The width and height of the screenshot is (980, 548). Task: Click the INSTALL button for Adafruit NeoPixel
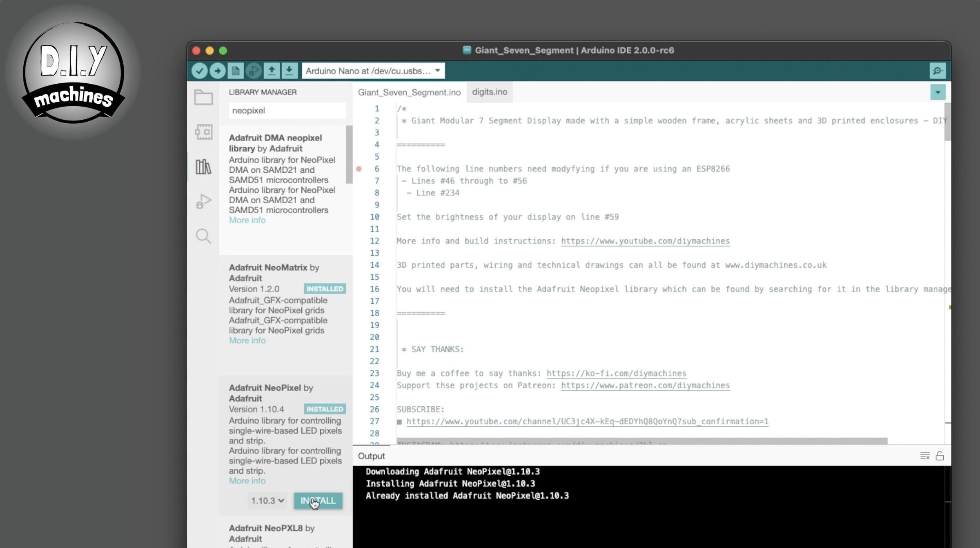coord(318,501)
